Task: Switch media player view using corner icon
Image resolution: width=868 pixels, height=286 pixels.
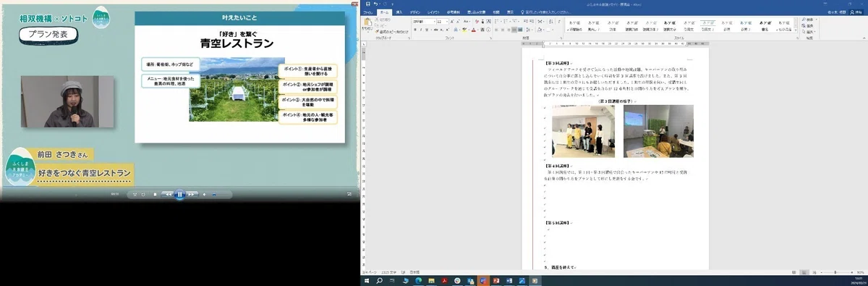Action: point(349,194)
